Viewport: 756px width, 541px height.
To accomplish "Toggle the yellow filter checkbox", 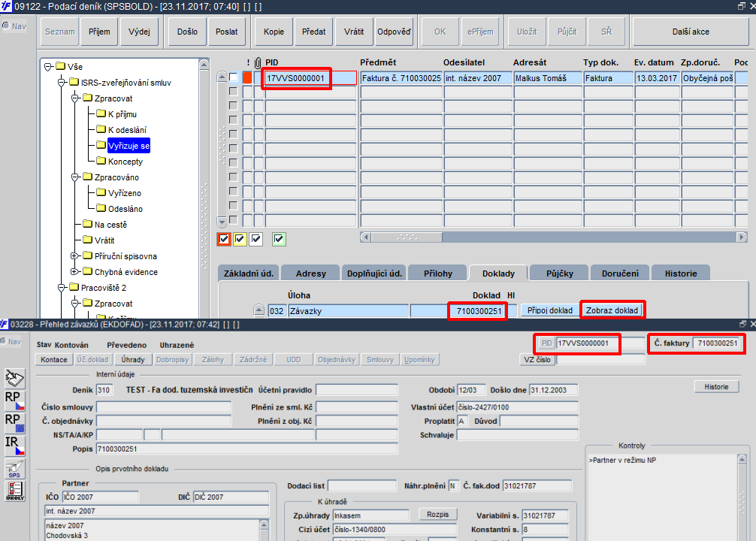I will pos(240,239).
